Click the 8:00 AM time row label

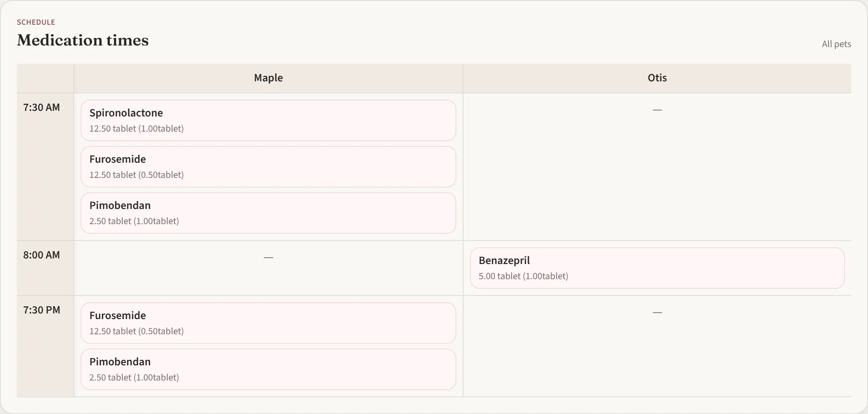pos(41,255)
